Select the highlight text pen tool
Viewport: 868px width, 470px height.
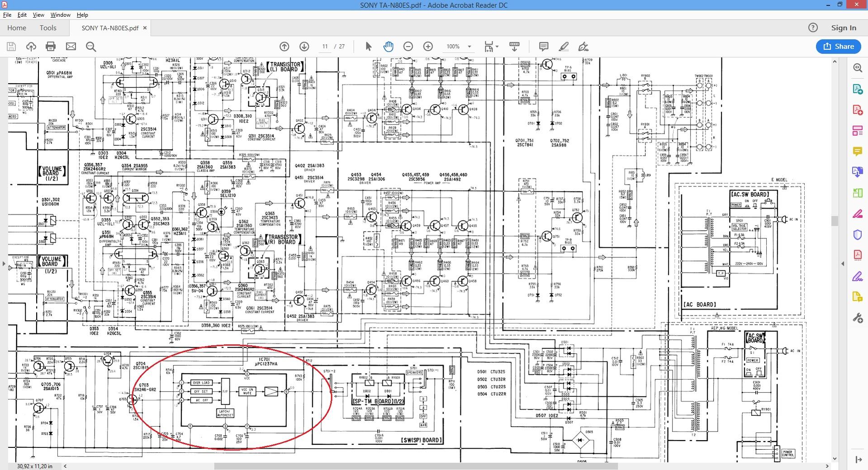564,47
